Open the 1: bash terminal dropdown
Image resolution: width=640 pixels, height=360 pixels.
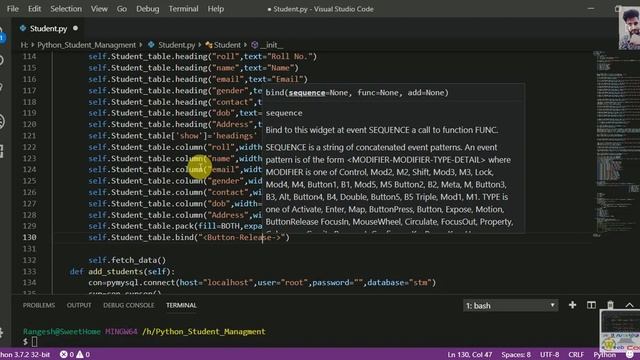510,305
